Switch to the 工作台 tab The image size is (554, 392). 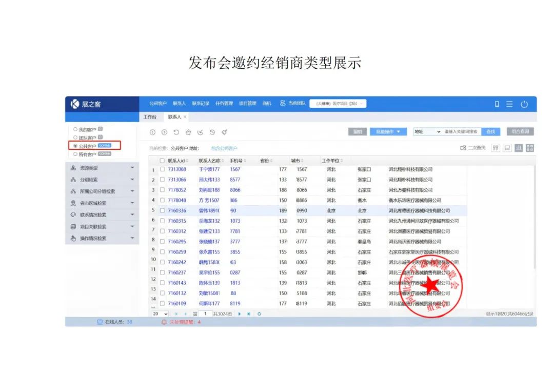click(x=150, y=117)
